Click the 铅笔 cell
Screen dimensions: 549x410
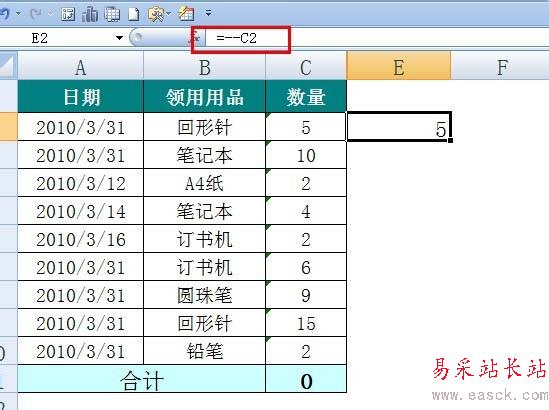(204, 351)
